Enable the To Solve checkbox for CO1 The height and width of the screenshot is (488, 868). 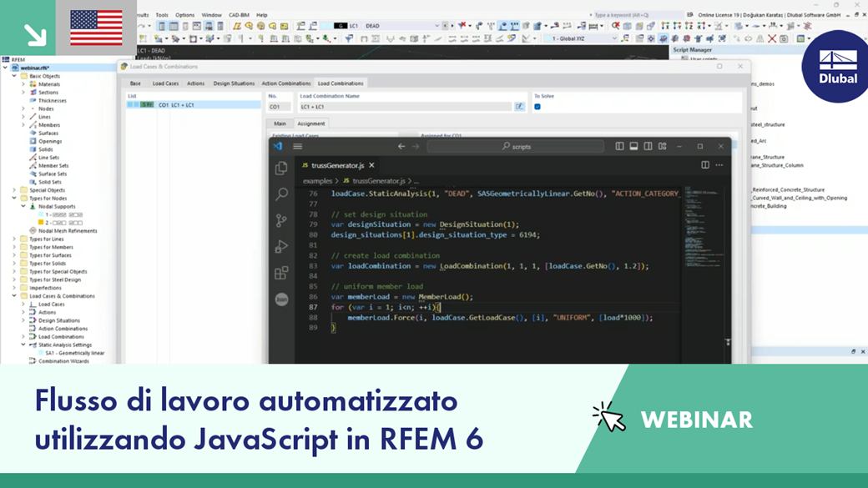click(x=536, y=106)
